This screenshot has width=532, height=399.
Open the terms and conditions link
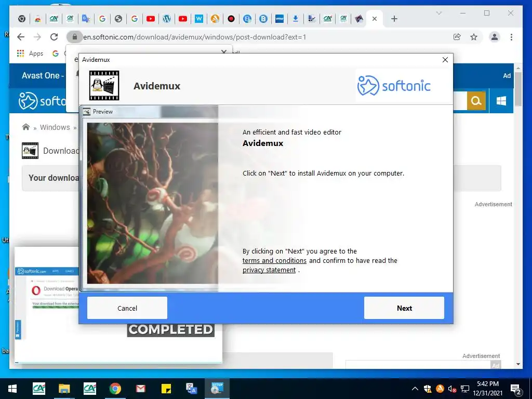[274, 261]
